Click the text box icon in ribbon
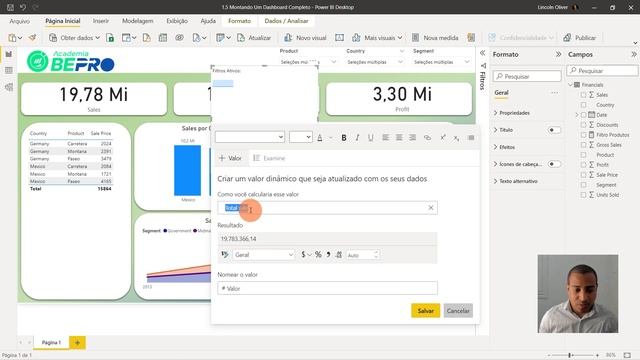 click(339, 38)
